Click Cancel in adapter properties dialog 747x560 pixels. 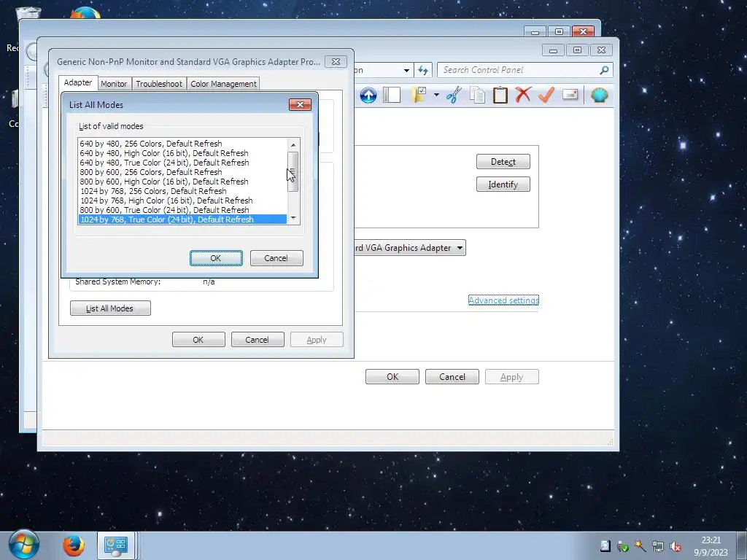coord(258,340)
